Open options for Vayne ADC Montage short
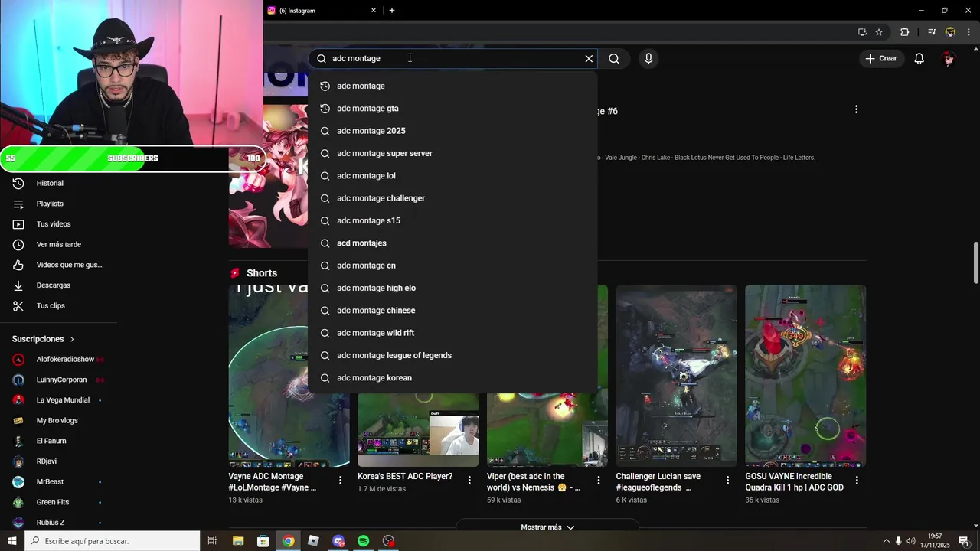Image resolution: width=980 pixels, height=551 pixels. point(341,481)
